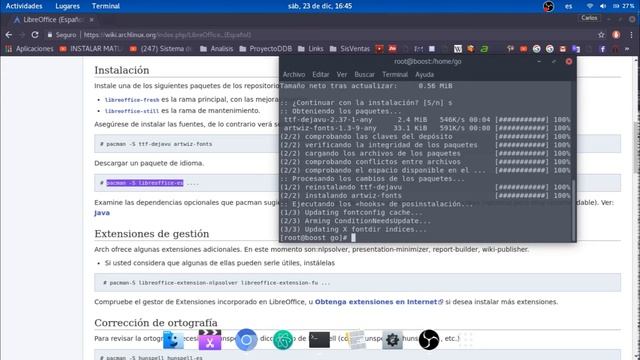This screenshot has height=360, width=640.
Task: Open the orange extension icon beside the star
Action: (616, 35)
